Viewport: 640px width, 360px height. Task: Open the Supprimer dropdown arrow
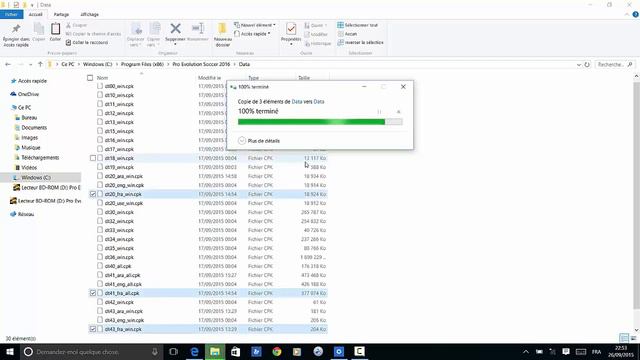click(176, 44)
